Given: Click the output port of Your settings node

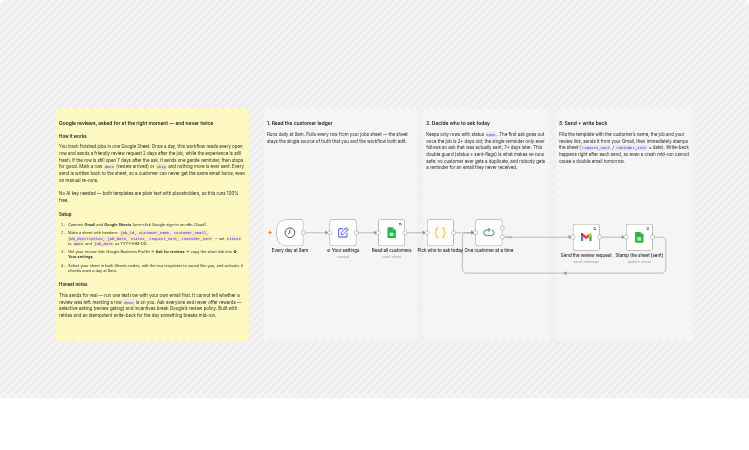Looking at the screenshot, I should click(x=356, y=233).
